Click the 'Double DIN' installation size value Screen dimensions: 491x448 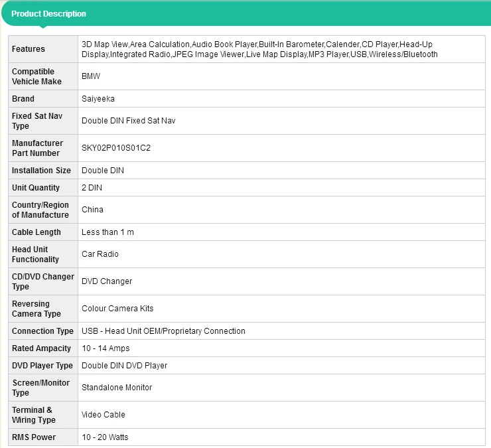coord(103,171)
